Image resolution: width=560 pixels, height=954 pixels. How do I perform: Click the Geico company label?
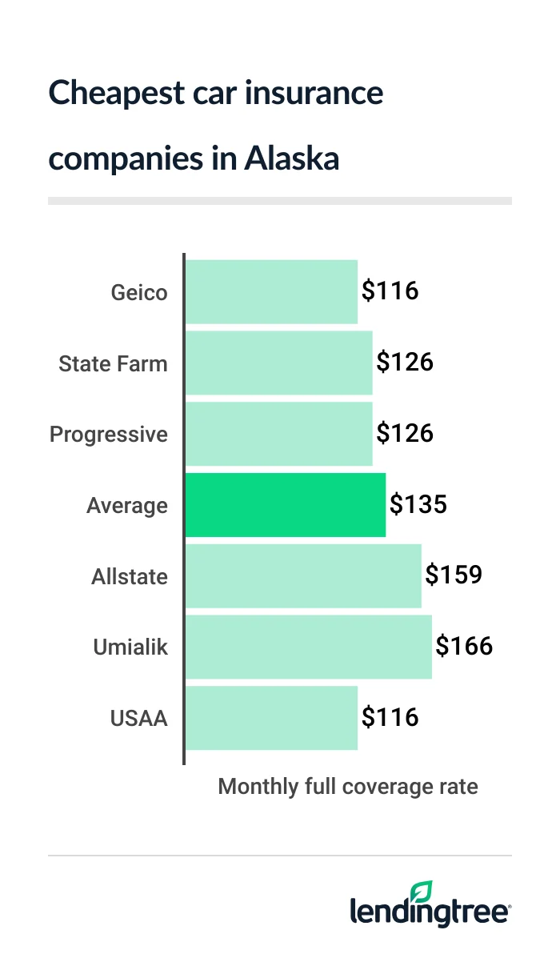click(x=139, y=292)
